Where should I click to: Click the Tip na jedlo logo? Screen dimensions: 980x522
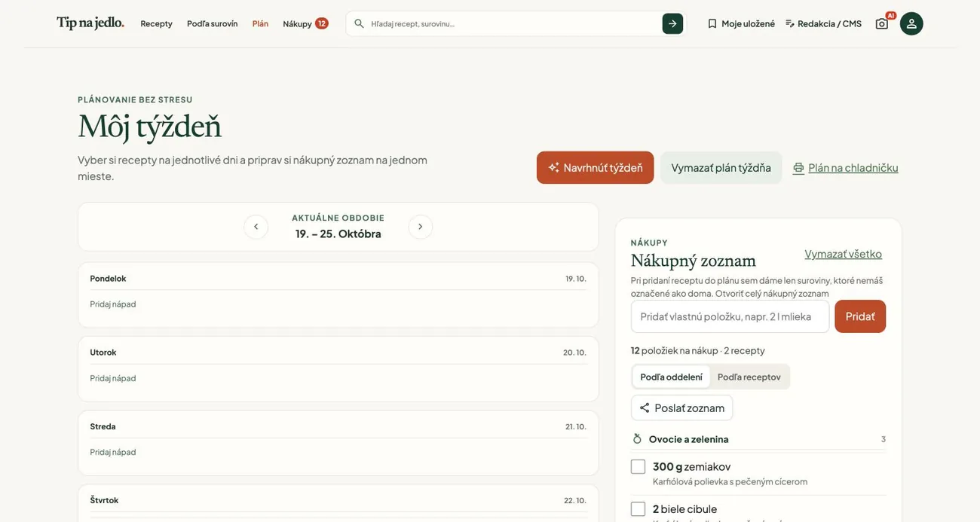click(90, 23)
